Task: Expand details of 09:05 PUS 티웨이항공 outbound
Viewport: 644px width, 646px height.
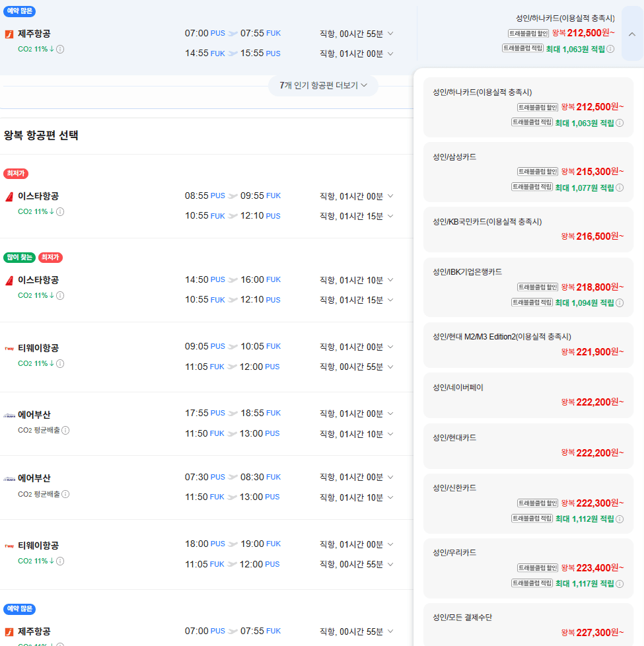Action: pyautogui.click(x=390, y=347)
